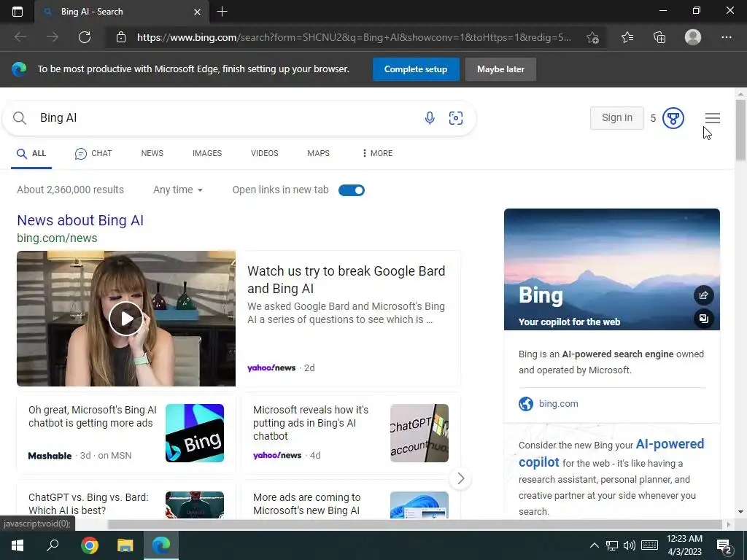747x560 pixels.
Task: Click the Edge back navigation arrow
Action: pos(20,37)
